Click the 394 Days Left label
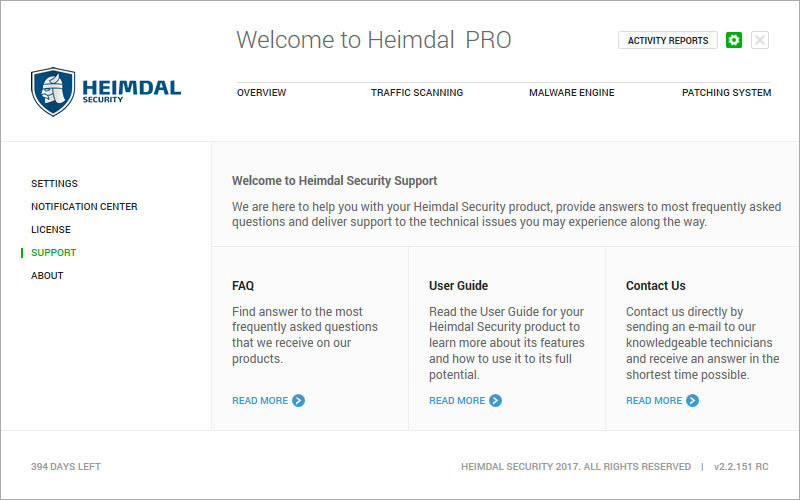This screenshot has width=800, height=500. pyautogui.click(x=66, y=466)
